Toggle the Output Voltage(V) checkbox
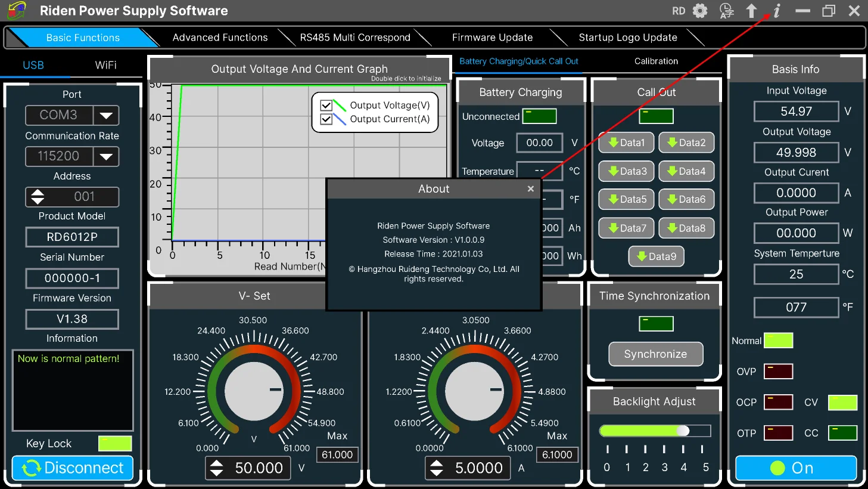This screenshot has width=868, height=489. [326, 106]
